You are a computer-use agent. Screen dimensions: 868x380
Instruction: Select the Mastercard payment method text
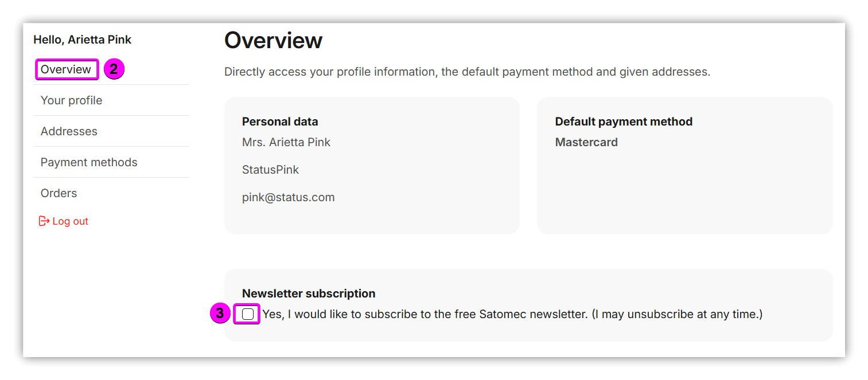(x=586, y=142)
